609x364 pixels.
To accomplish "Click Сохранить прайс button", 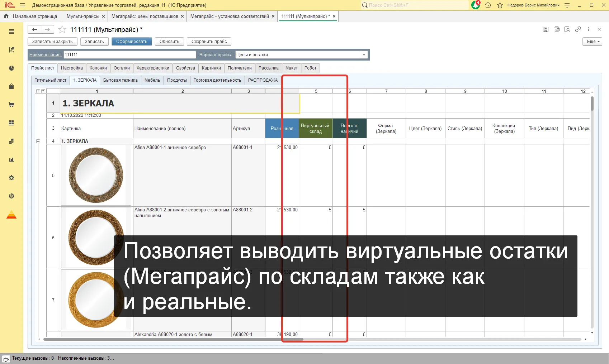I will (209, 42).
